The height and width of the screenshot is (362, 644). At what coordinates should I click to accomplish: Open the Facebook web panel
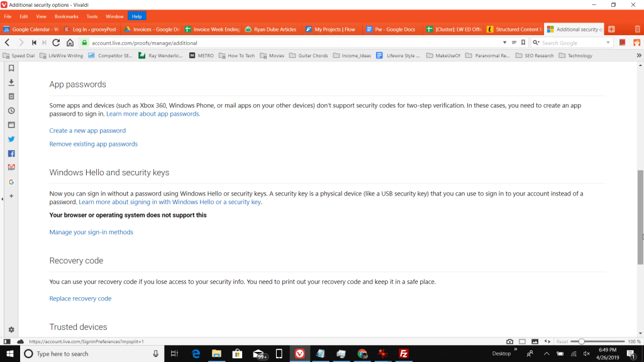pos(11,153)
